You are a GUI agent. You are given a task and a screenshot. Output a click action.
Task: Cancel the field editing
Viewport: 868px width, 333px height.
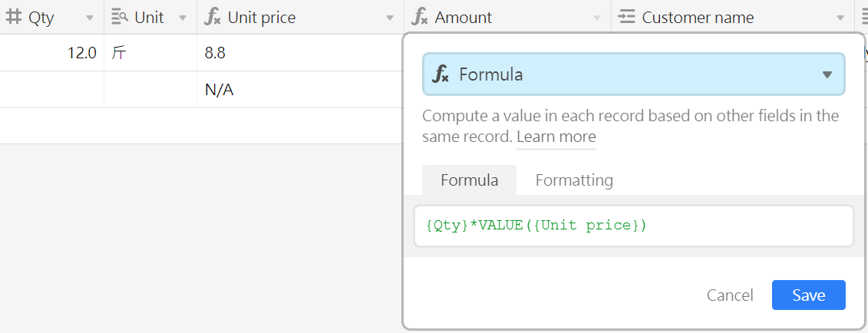[730, 295]
